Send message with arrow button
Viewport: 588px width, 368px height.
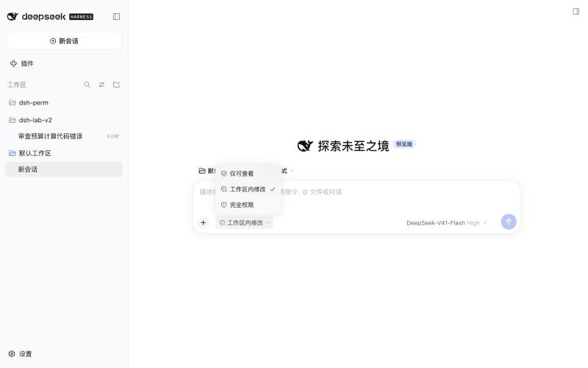tap(509, 222)
